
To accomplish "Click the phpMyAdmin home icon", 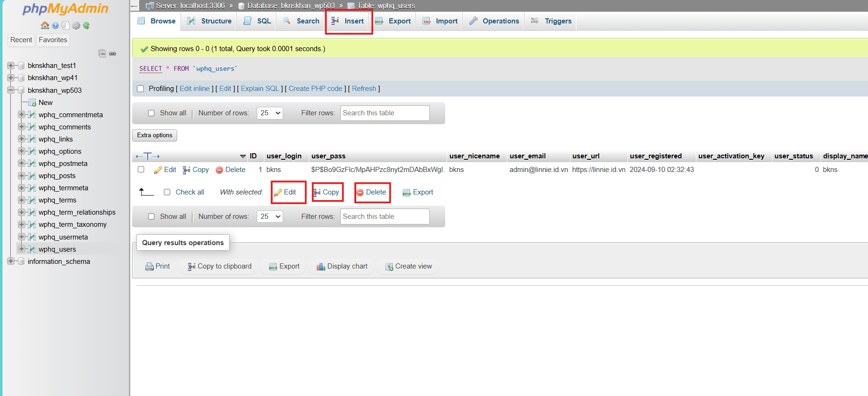I will pos(45,25).
